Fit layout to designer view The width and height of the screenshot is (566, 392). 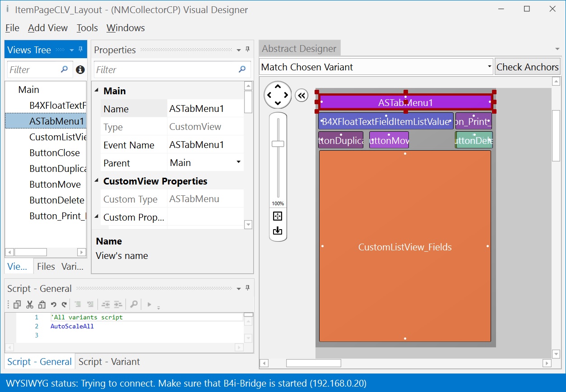point(278,216)
